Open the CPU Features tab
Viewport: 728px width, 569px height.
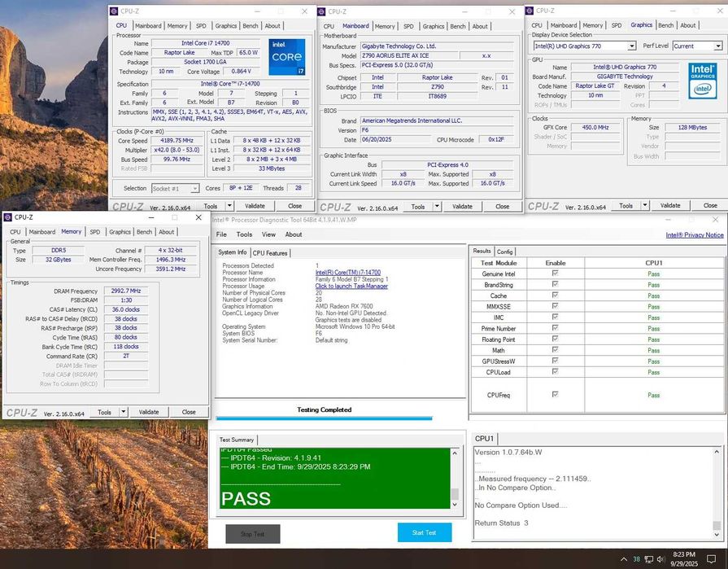pyautogui.click(x=270, y=253)
